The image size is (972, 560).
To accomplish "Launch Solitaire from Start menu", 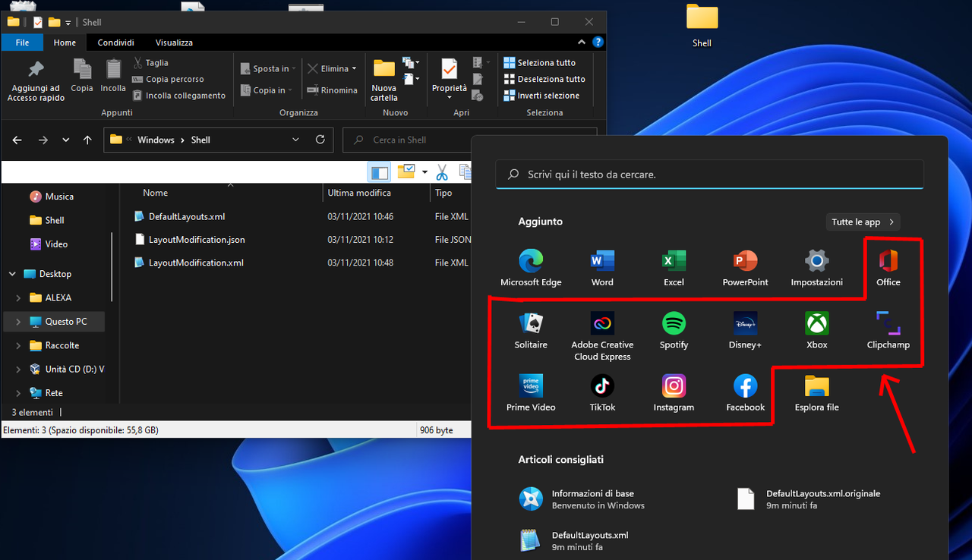I will tap(531, 331).
